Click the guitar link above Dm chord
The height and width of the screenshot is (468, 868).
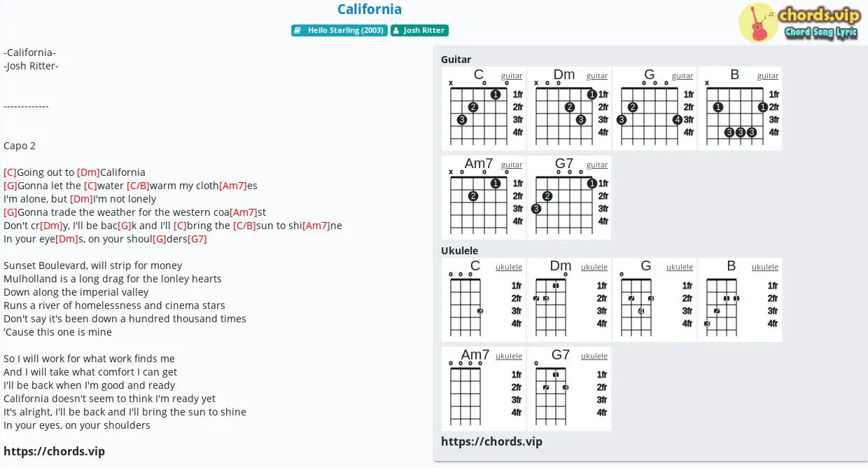597,76
